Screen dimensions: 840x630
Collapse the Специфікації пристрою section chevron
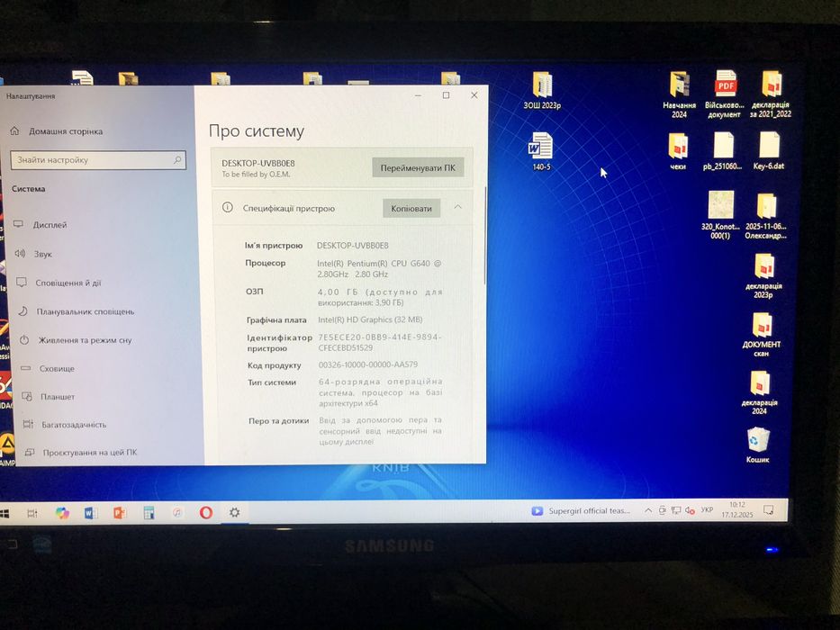(458, 207)
